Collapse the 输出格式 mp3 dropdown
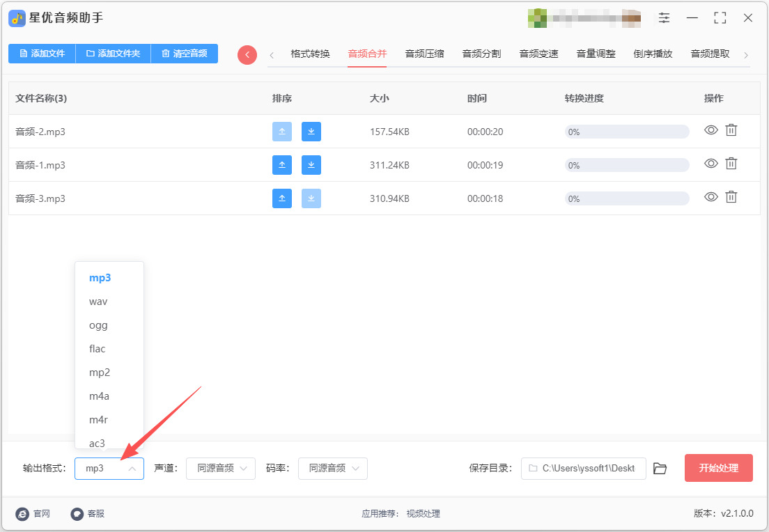 (x=109, y=468)
